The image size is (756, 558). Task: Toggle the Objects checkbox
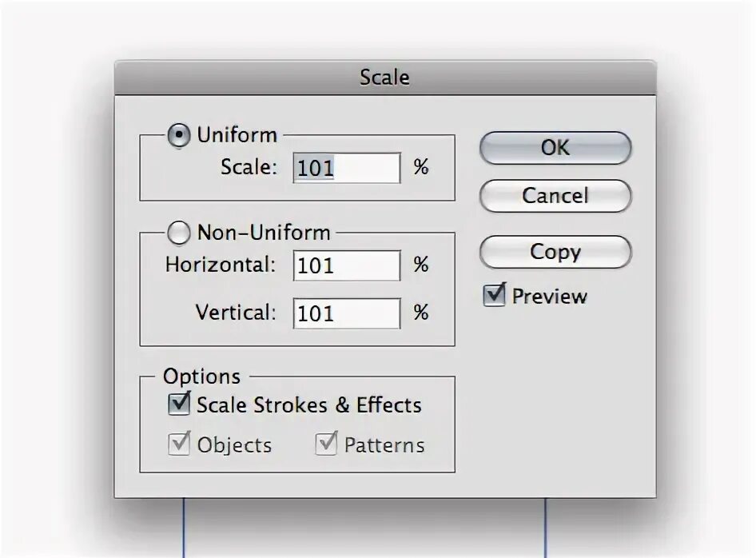[x=180, y=444]
